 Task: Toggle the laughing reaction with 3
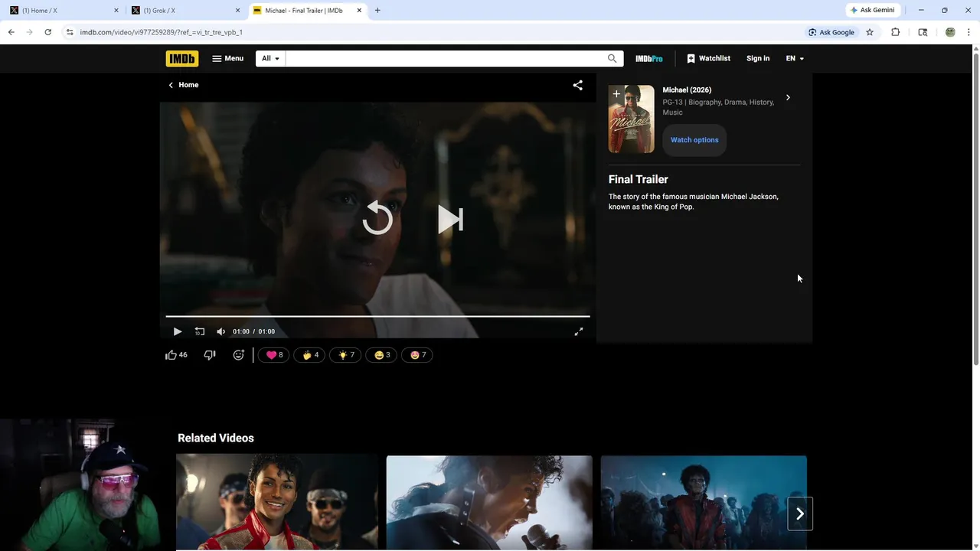point(381,355)
